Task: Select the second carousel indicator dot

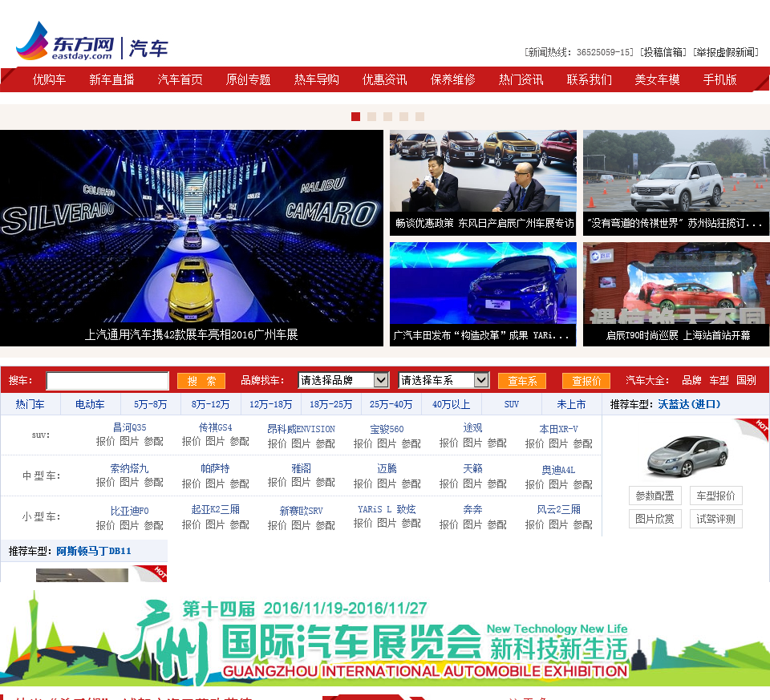Action: click(x=371, y=116)
